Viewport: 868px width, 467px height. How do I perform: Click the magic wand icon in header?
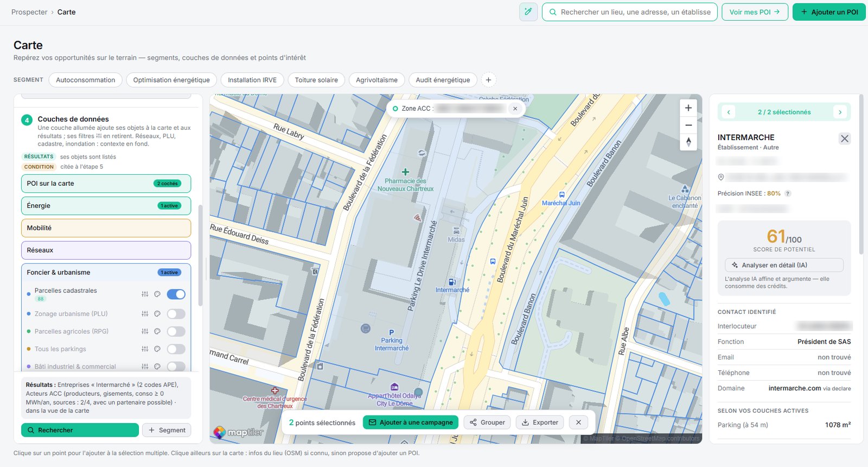tap(528, 12)
